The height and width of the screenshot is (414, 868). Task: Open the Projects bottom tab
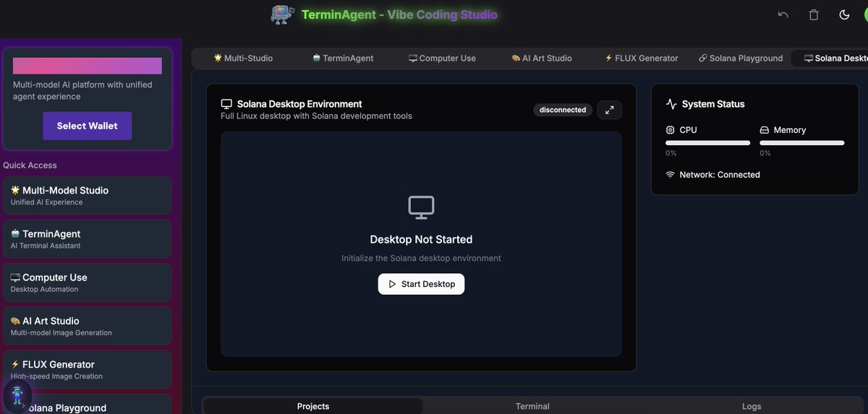313,406
